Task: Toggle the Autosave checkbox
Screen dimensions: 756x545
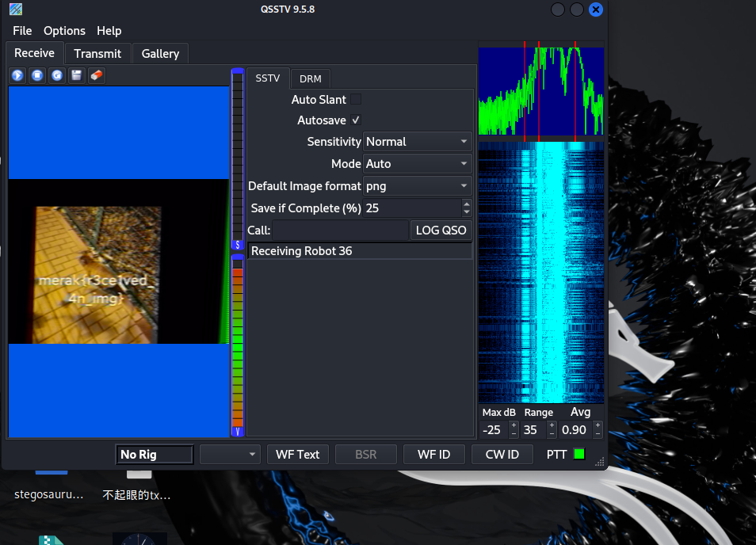Action: 356,120
